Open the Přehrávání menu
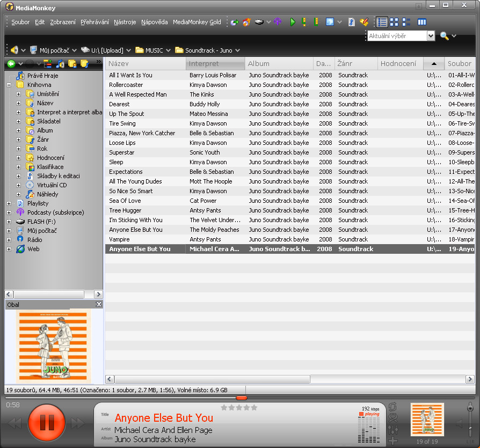 [94, 22]
